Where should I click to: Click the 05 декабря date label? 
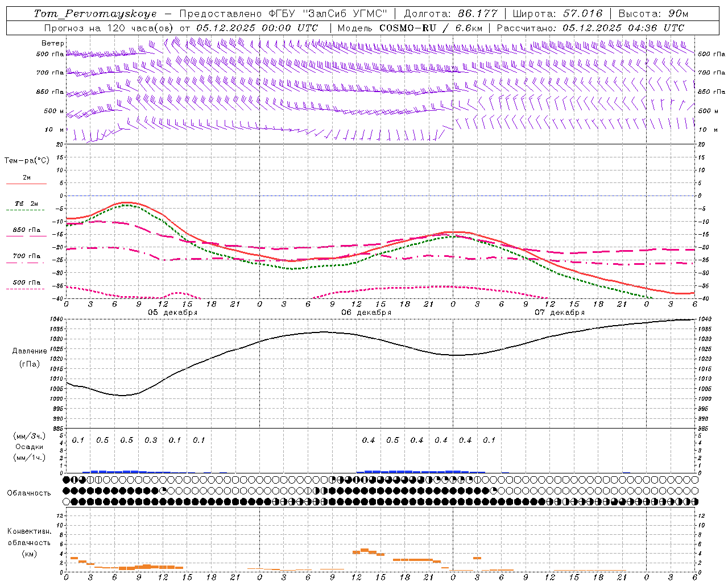tap(173, 313)
